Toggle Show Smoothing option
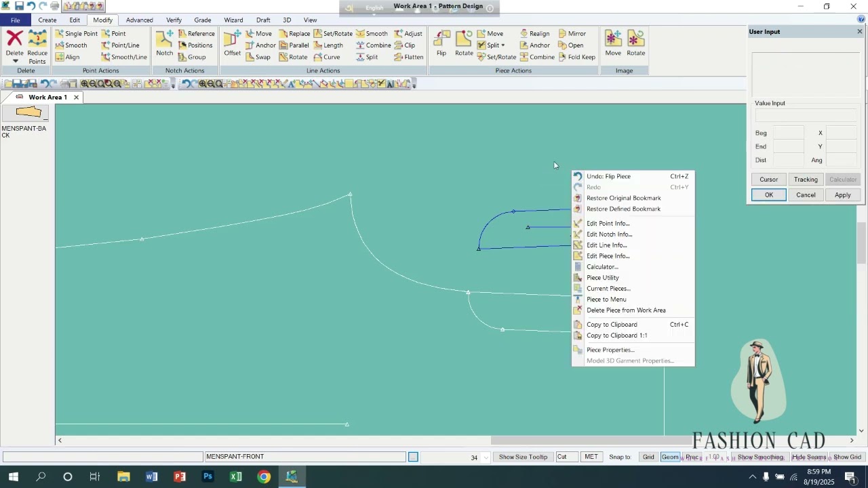This screenshot has width=868, height=488. [760, 457]
